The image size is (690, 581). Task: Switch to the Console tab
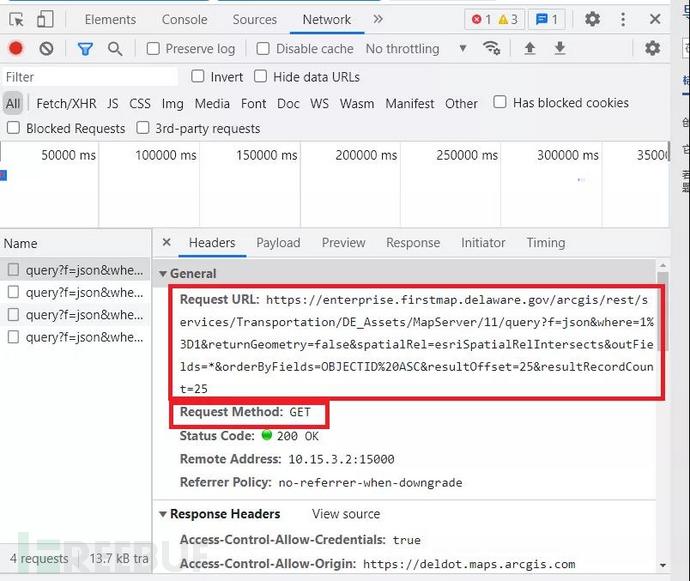(184, 19)
